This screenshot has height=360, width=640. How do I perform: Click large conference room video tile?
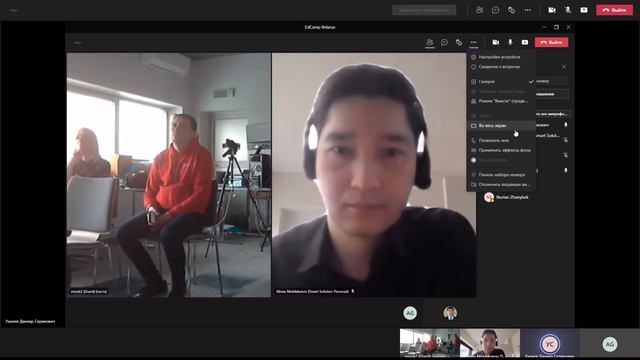click(x=169, y=175)
